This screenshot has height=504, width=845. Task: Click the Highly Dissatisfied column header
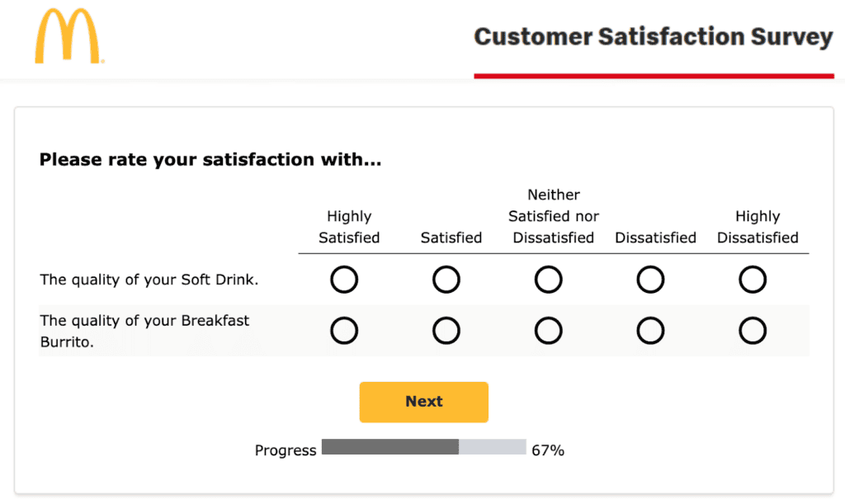tap(758, 227)
